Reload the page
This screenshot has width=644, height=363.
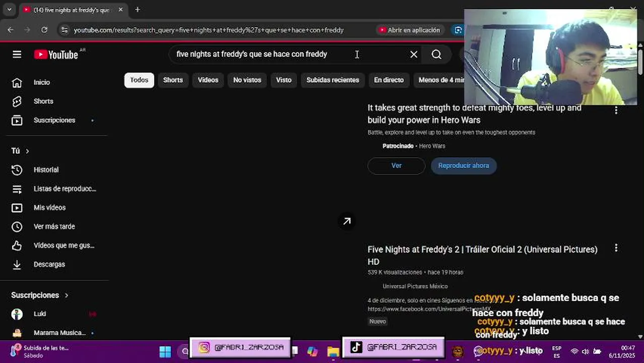click(44, 30)
